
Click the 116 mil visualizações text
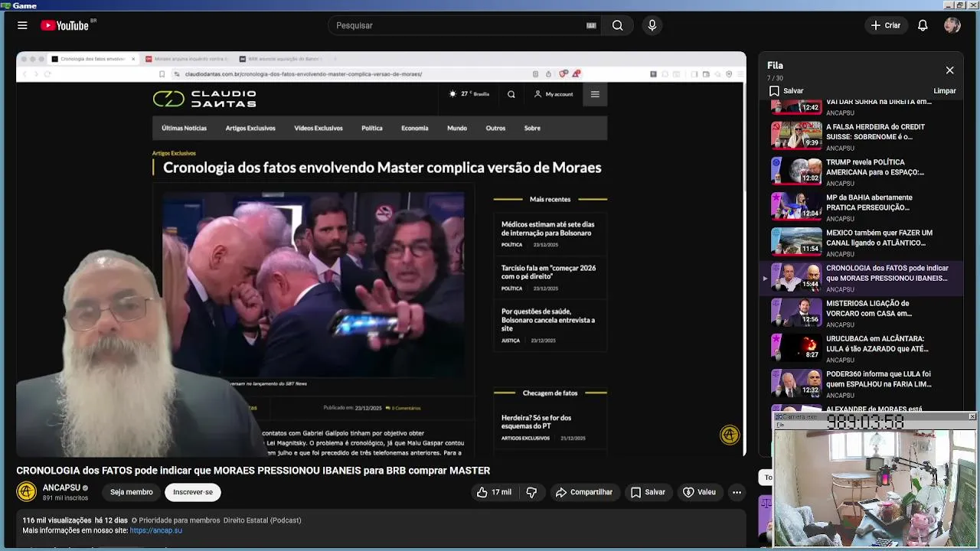(x=57, y=520)
